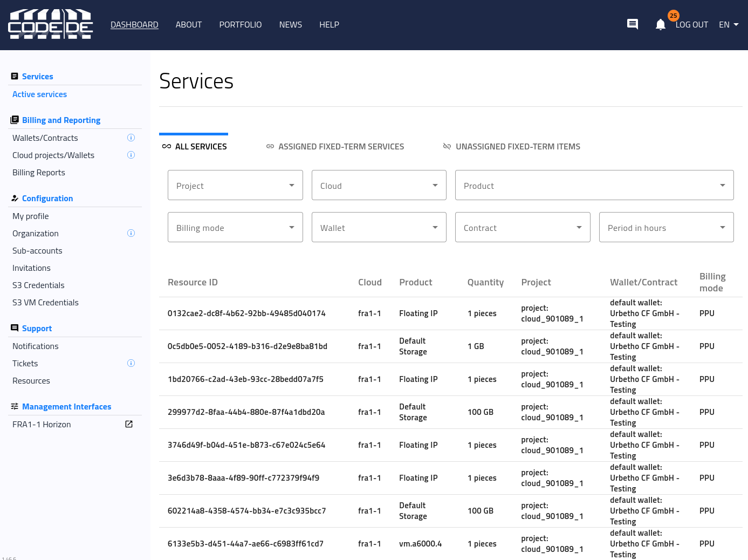748x560 pixels.
Task: Click the Log Out link
Action: (x=691, y=25)
